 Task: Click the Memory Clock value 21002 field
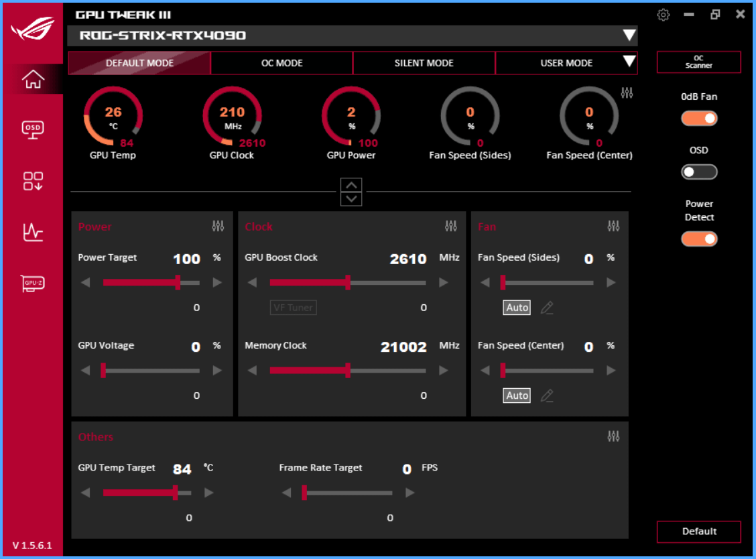coord(403,347)
